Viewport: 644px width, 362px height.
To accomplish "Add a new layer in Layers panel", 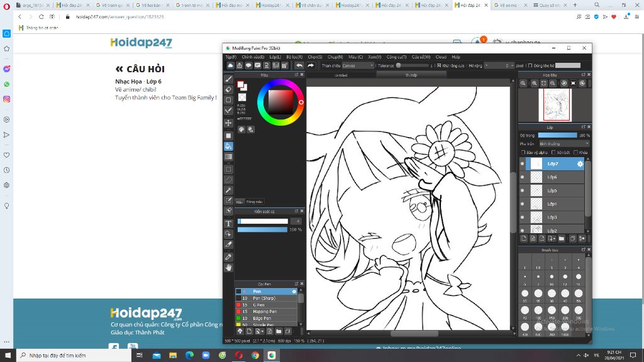I will point(524,238).
